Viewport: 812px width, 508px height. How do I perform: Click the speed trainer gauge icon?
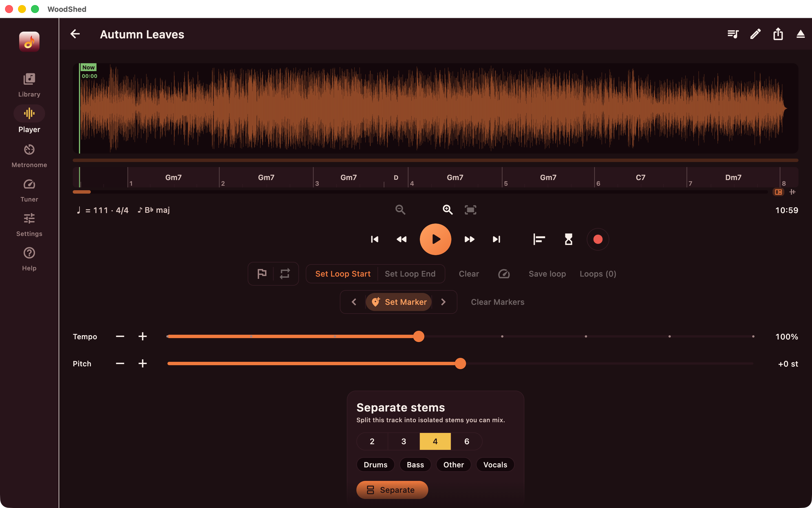[504, 274]
